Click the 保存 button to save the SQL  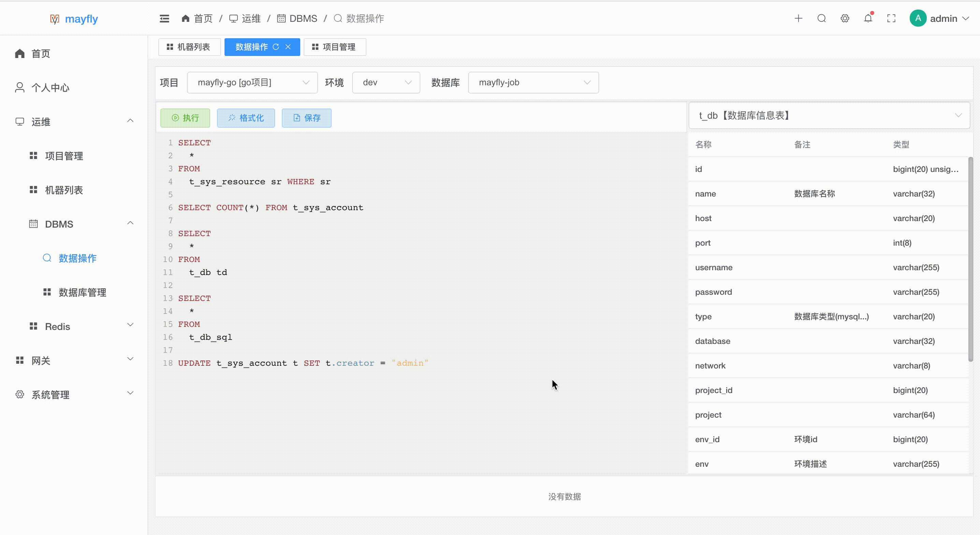pyautogui.click(x=306, y=118)
